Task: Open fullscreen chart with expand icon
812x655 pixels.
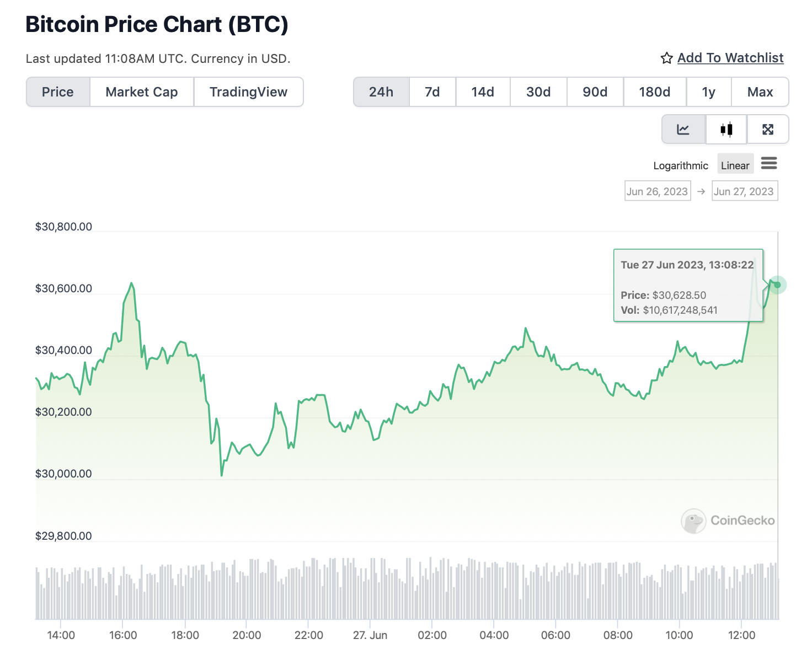Action: click(768, 130)
